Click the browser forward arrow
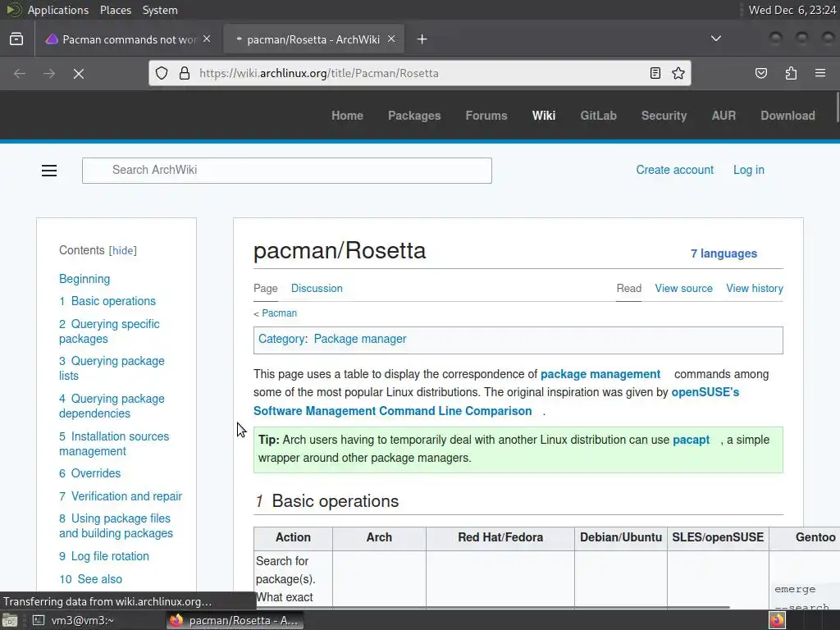The height and width of the screenshot is (630, 840). [49, 73]
